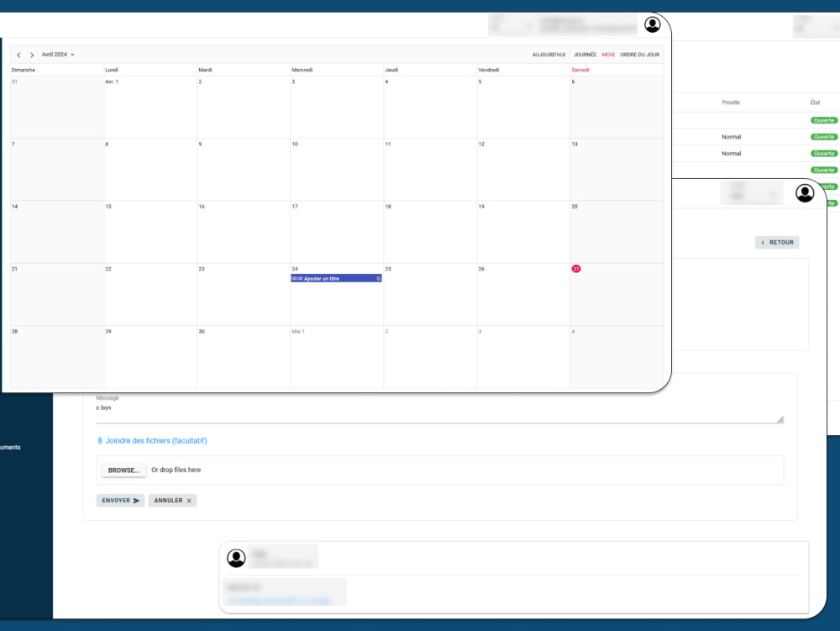Click the paperclip icon next to Joindre des fichiers
The width and height of the screenshot is (840, 631).
(x=100, y=441)
